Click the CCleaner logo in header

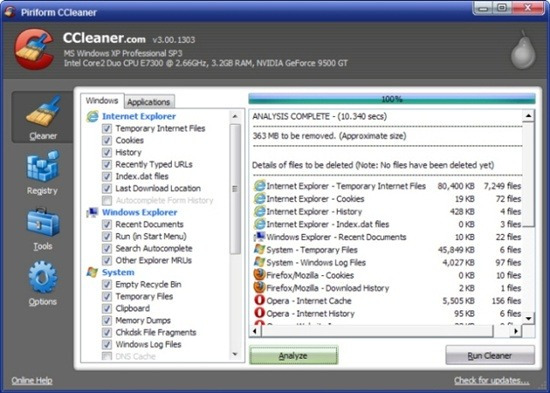(x=34, y=49)
